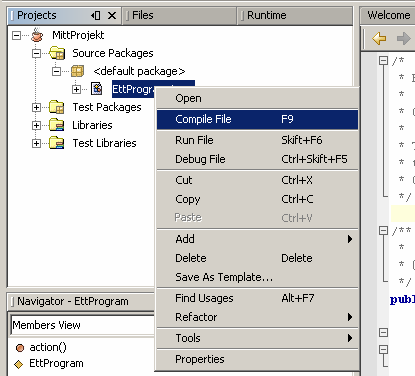
Task: Select action() method in Navigator
Action: (48, 347)
